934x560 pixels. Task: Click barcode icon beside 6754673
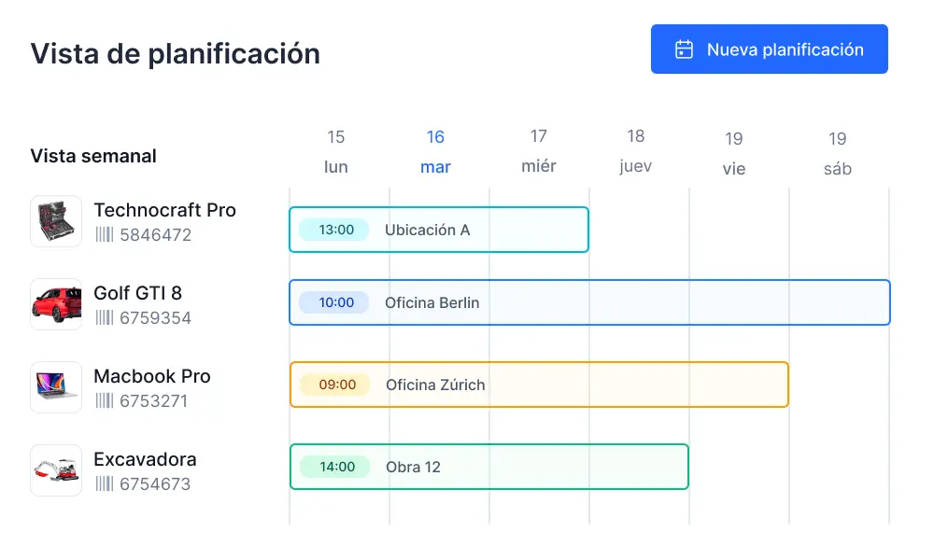pos(104,484)
